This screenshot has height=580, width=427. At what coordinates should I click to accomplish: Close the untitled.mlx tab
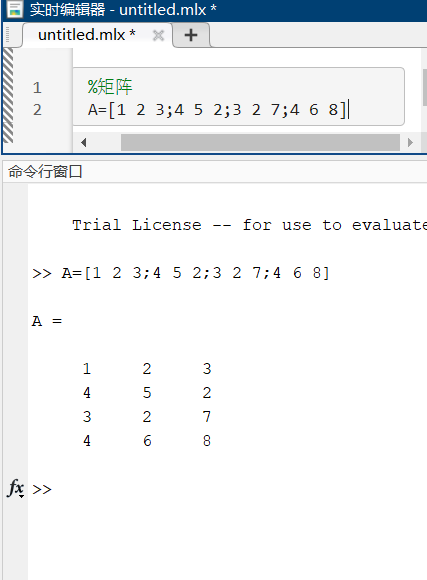coord(158,36)
